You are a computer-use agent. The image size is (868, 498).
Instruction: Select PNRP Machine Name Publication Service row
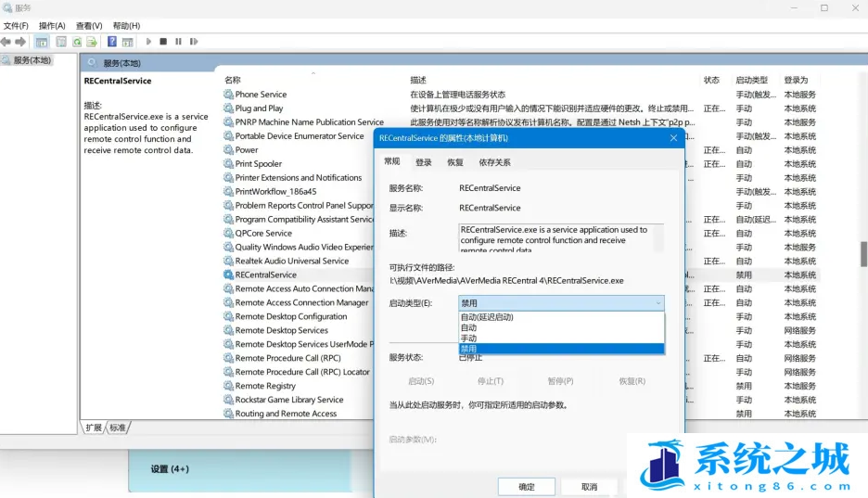(309, 121)
